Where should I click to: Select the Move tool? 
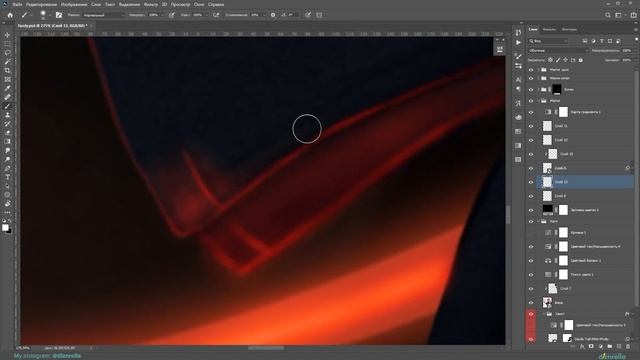pos(7,35)
